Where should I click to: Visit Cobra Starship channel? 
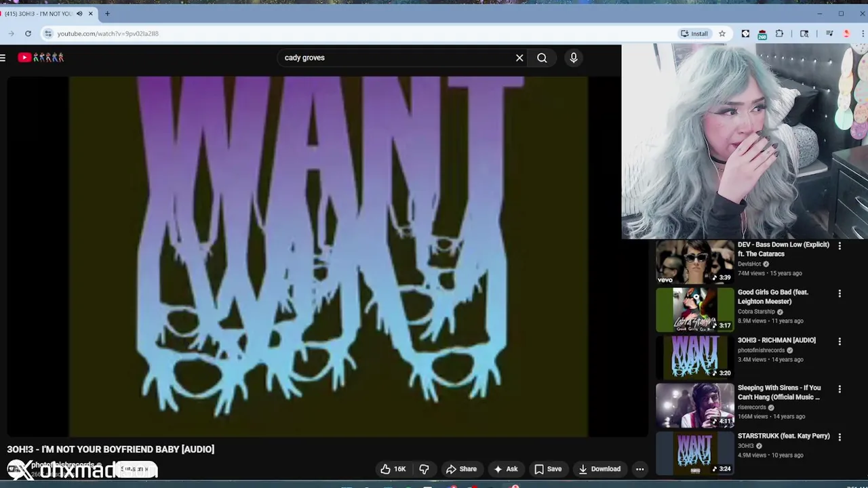756,312
